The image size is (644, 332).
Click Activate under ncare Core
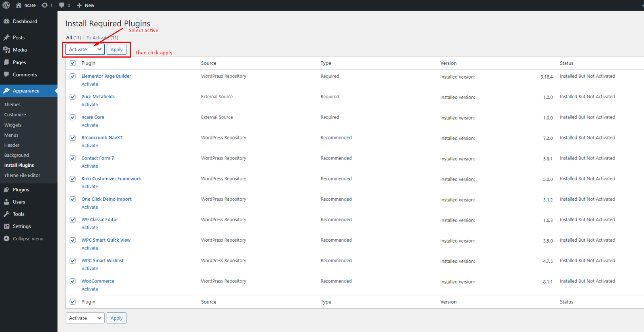[90, 125]
